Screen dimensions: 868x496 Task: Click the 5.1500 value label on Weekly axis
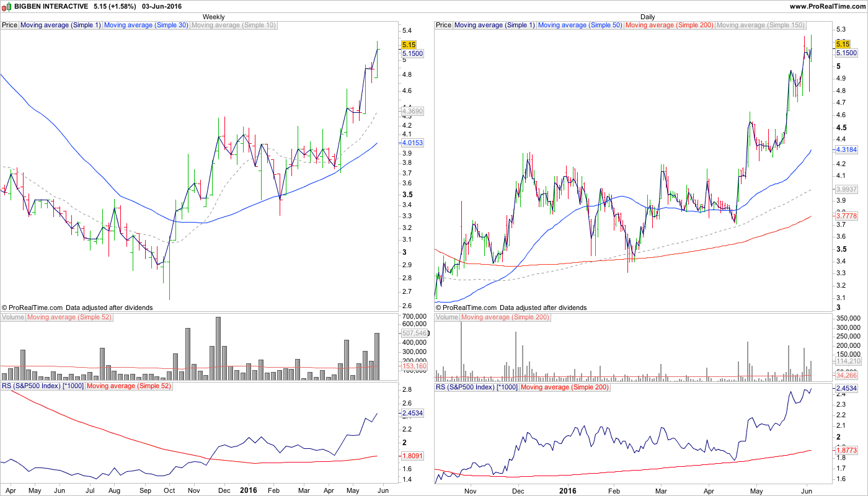(412, 54)
